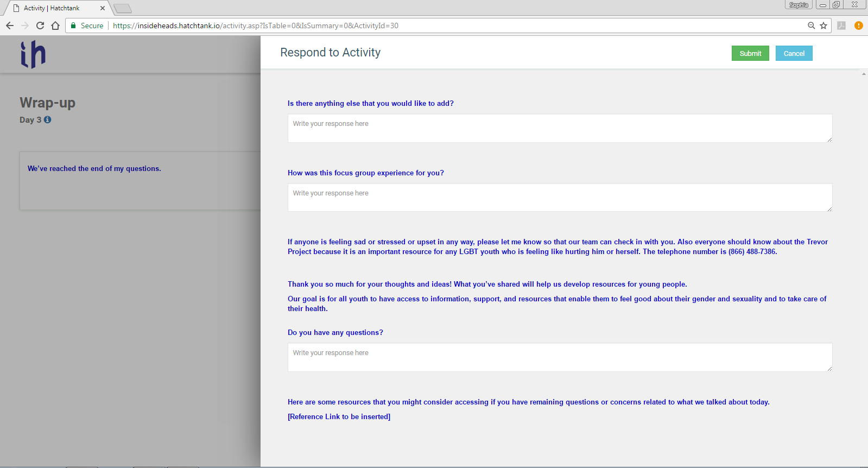This screenshot has height=468, width=868.
Task: Click the orange alert icon in browser toolbar
Action: (858, 26)
